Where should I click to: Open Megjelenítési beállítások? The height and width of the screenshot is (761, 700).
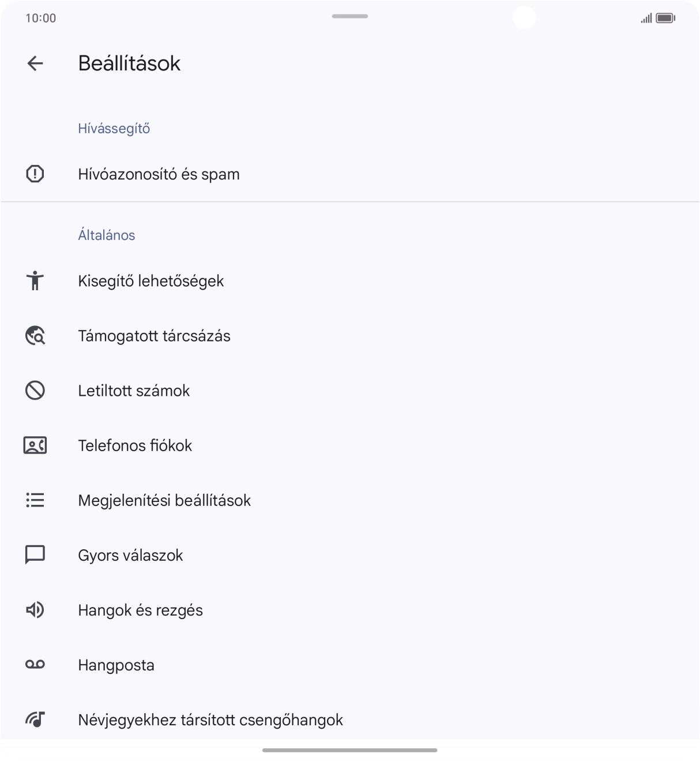164,500
